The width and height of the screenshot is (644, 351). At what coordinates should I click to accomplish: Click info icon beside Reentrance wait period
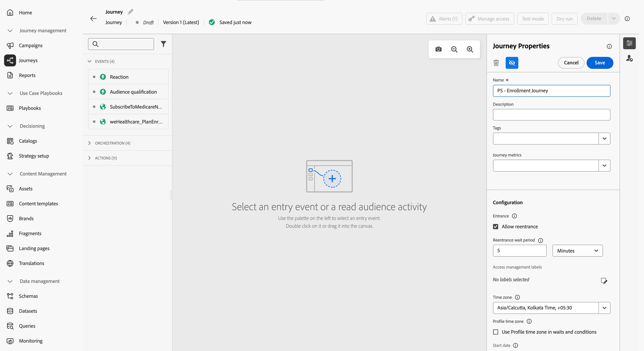pyautogui.click(x=541, y=241)
